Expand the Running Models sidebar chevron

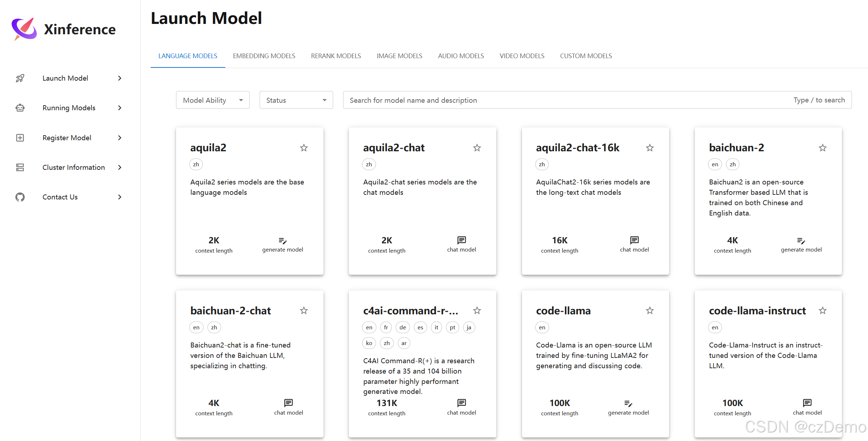(x=120, y=108)
